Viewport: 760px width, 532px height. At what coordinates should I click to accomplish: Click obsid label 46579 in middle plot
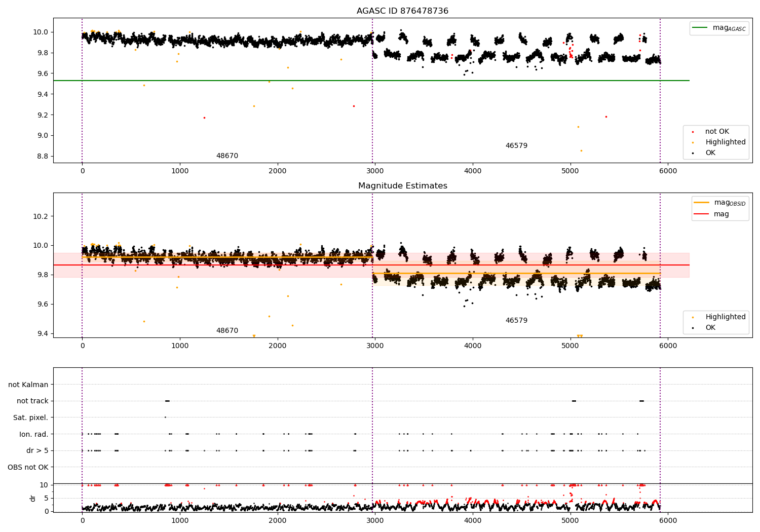click(x=516, y=321)
